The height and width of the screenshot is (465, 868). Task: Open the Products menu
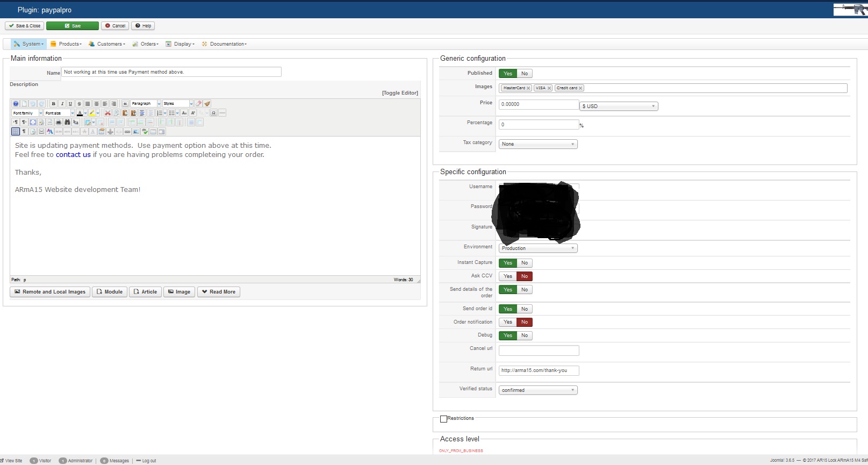coord(66,44)
